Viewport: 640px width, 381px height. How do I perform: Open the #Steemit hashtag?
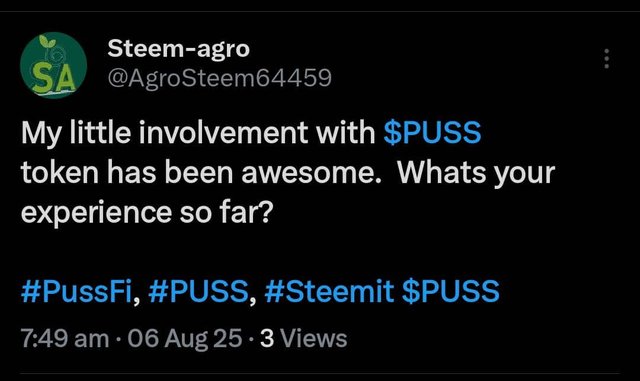pyautogui.click(x=329, y=291)
